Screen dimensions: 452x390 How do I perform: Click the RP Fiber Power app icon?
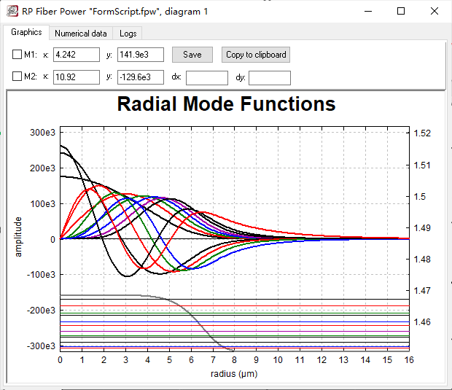(12, 11)
